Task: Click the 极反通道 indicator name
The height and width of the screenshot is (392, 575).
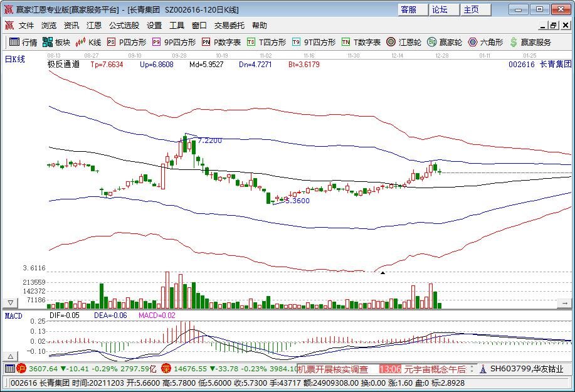Action: coord(63,64)
